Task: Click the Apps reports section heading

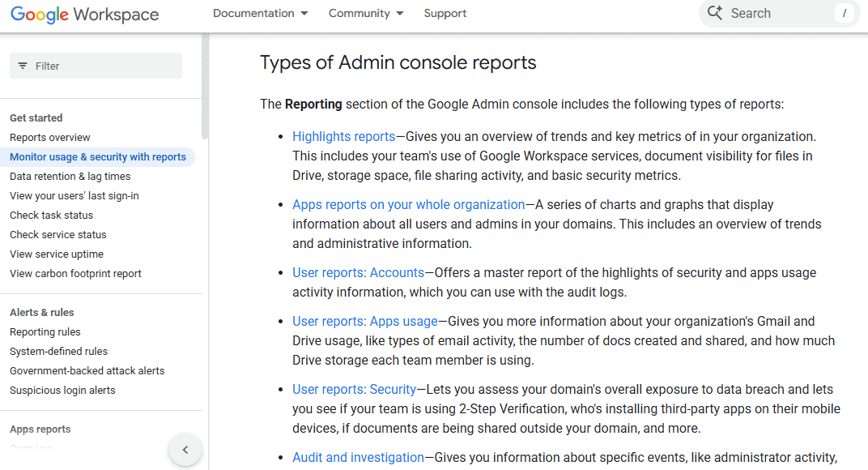Action: tap(40, 429)
